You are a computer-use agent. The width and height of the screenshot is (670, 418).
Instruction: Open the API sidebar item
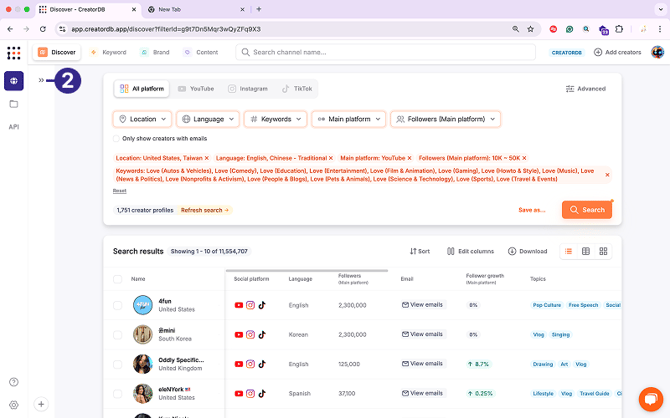tap(14, 127)
